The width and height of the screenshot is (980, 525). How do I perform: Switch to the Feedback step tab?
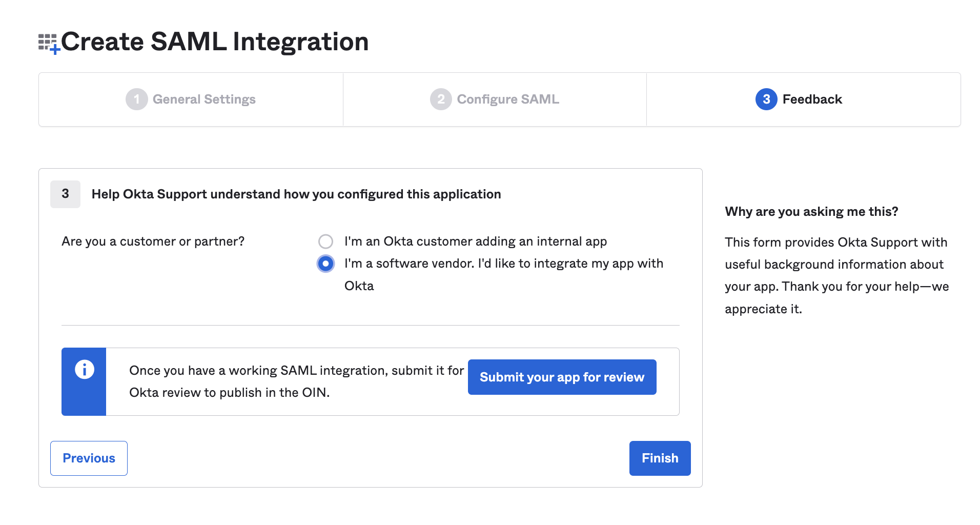click(x=804, y=99)
